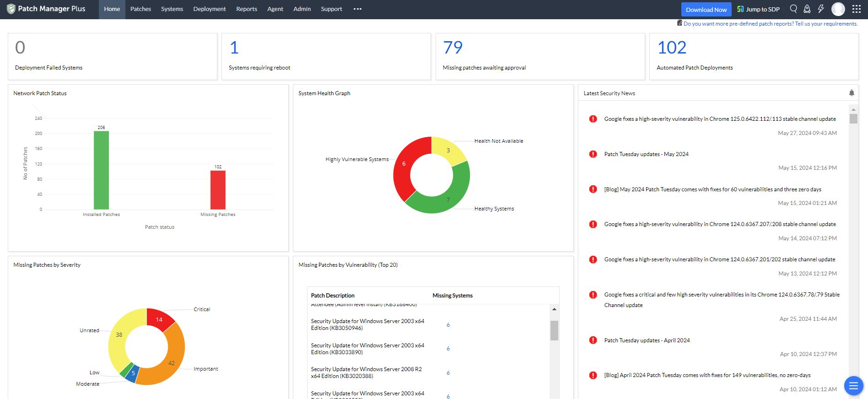Click alert icon beside Patch Tuesday April 2024

click(593, 340)
